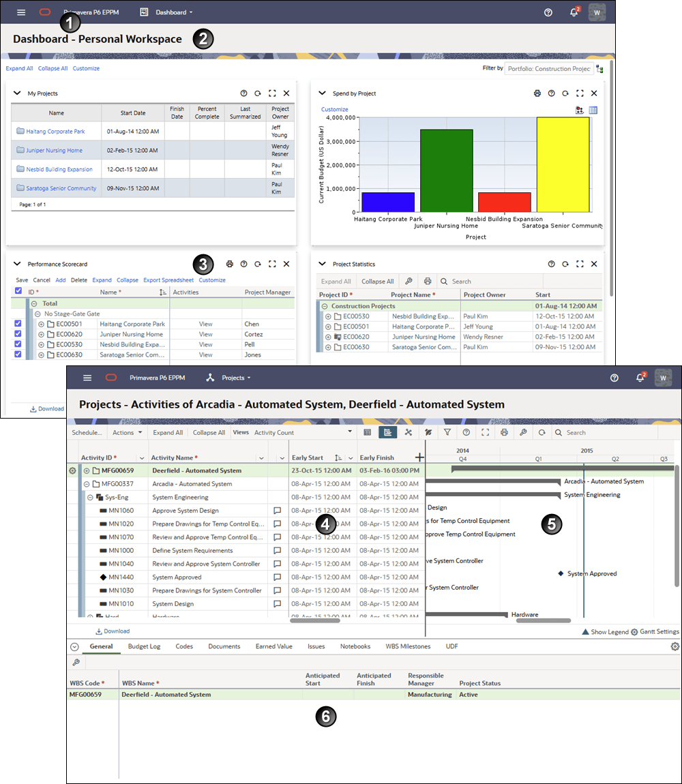Expand MFG00659 Deerfield row
The image size is (682, 784).
87,470
